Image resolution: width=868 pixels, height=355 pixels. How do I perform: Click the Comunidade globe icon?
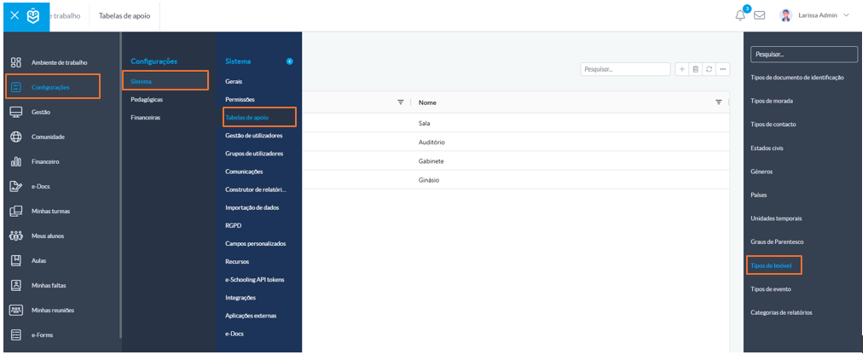[16, 137]
